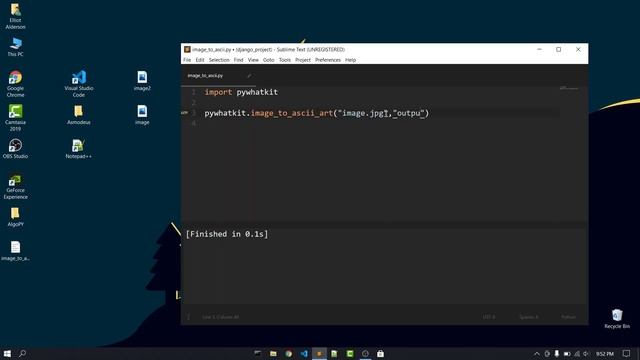
Task: Open the View menu
Action: (253, 60)
